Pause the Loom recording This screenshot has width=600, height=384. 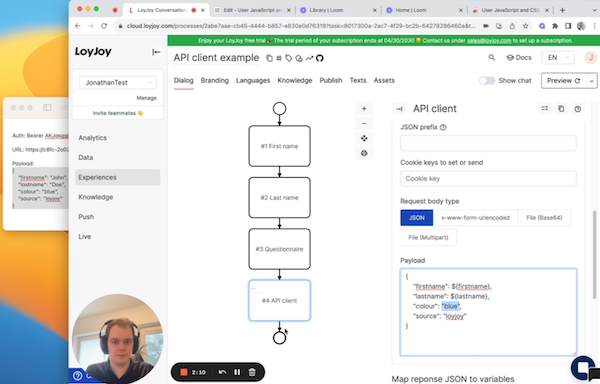click(x=237, y=372)
